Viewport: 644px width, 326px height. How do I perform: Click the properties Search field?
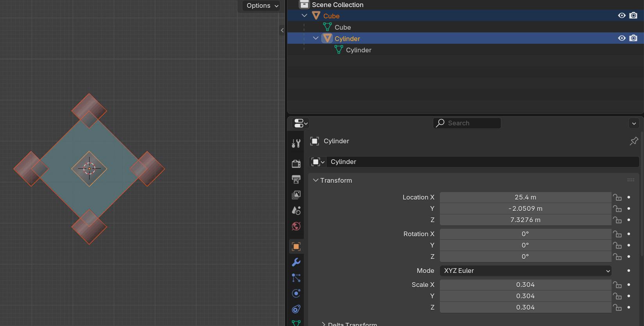(467, 123)
